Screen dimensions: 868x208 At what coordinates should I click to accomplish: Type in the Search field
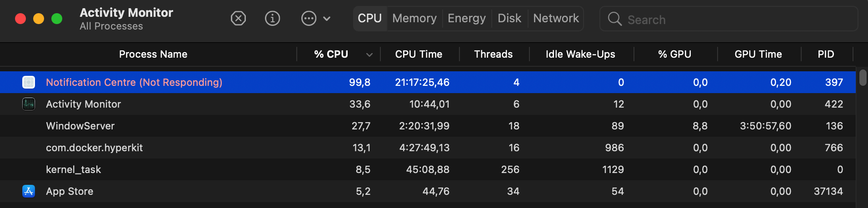pyautogui.click(x=736, y=20)
